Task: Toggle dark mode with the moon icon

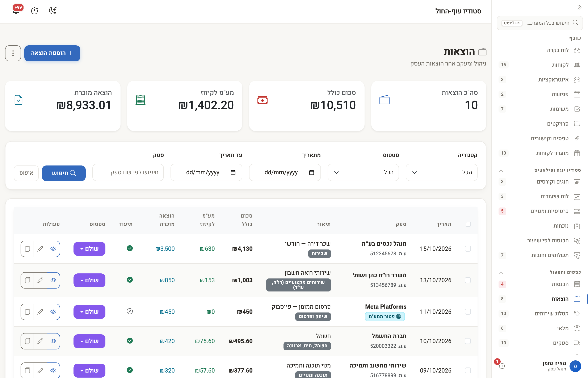Action: [53, 10]
